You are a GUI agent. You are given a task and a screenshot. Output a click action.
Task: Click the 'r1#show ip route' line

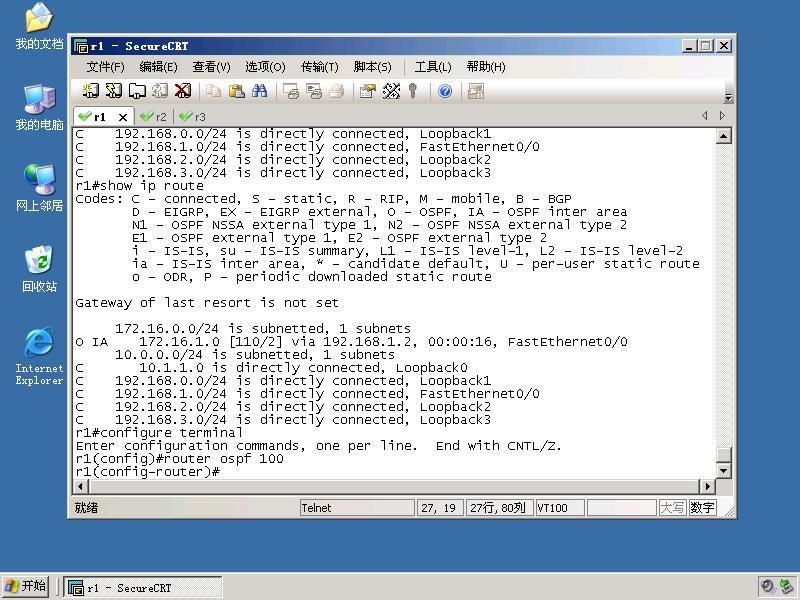click(x=139, y=186)
